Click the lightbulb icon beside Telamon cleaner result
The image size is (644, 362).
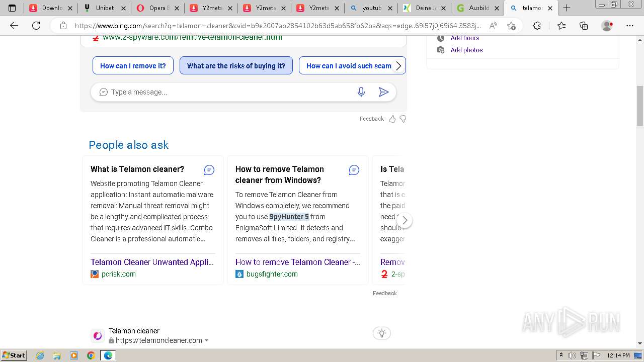pos(382,333)
